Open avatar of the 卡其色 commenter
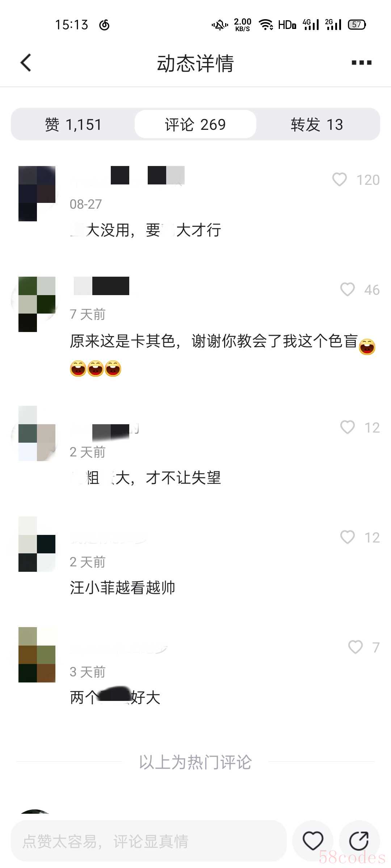The height and width of the screenshot is (868, 391). pos(37,304)
